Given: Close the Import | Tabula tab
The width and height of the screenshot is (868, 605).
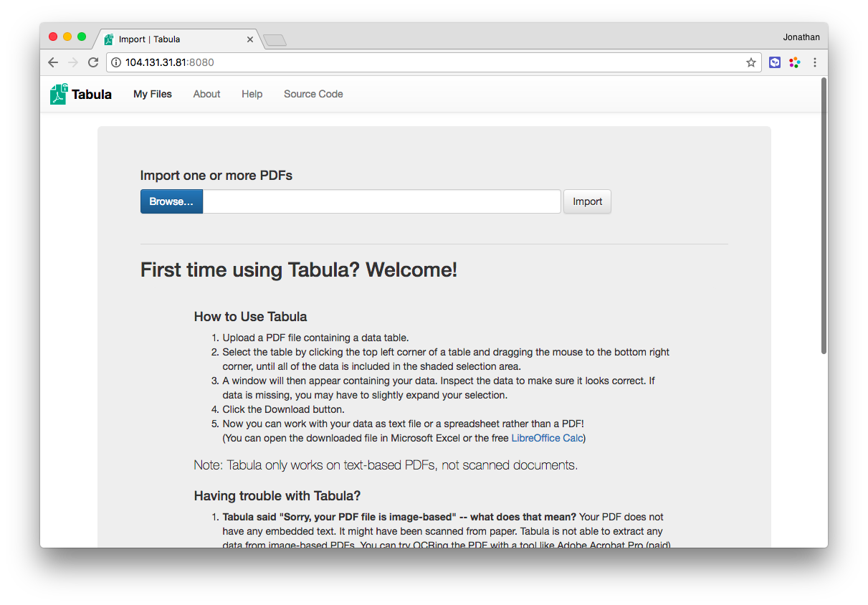Looking at the screenshot, I should tap(250, 39).
